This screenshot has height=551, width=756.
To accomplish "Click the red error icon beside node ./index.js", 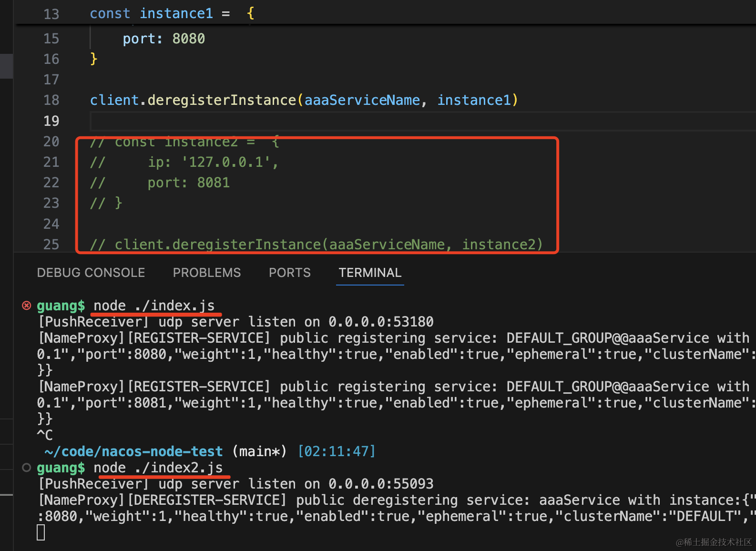I will pos(27,306).
